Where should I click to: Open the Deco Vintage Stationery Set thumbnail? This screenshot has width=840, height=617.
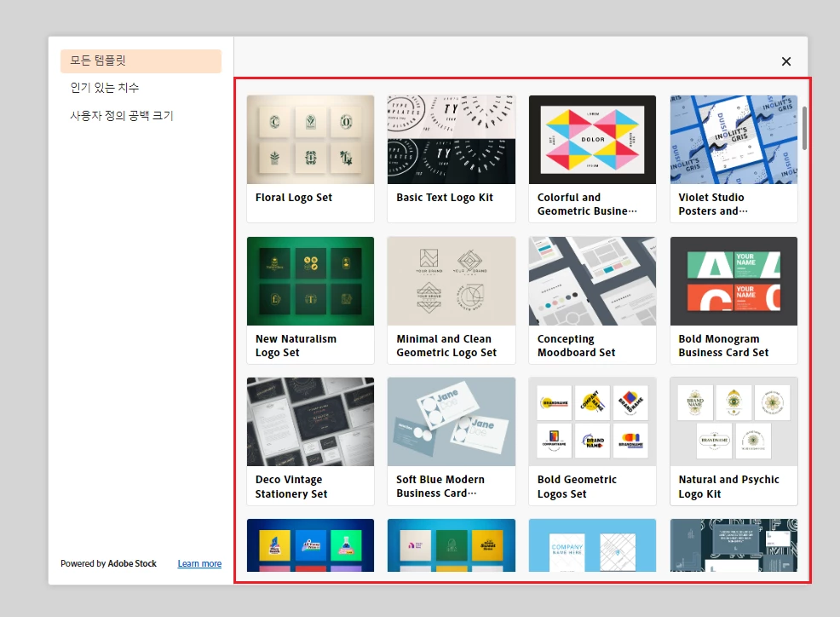click(x=311, y=422)
